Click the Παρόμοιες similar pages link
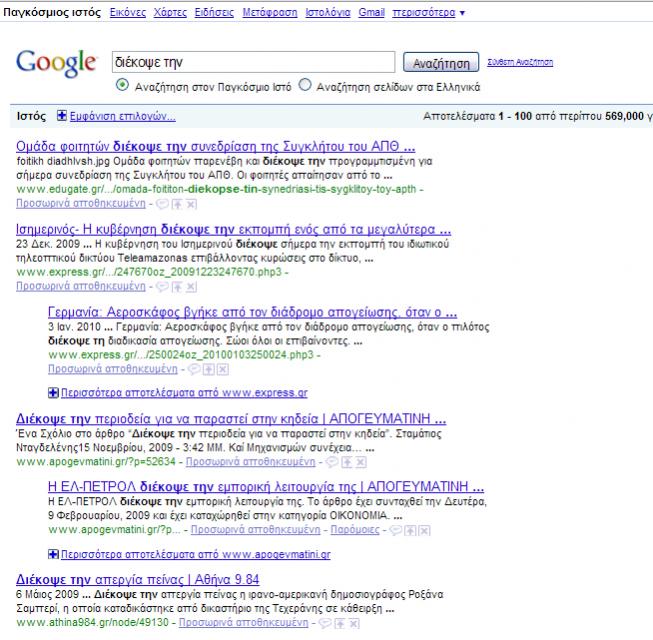The image size is (653, 640). point(355,530)
